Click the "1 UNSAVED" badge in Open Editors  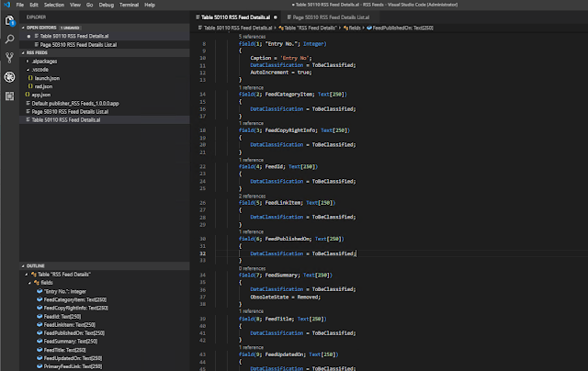(x=70, y=28)
